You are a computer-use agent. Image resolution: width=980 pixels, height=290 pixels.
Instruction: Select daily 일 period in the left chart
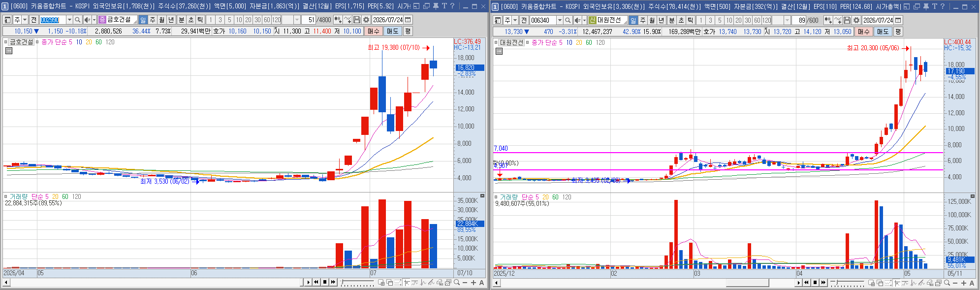(x=143, y=20)
